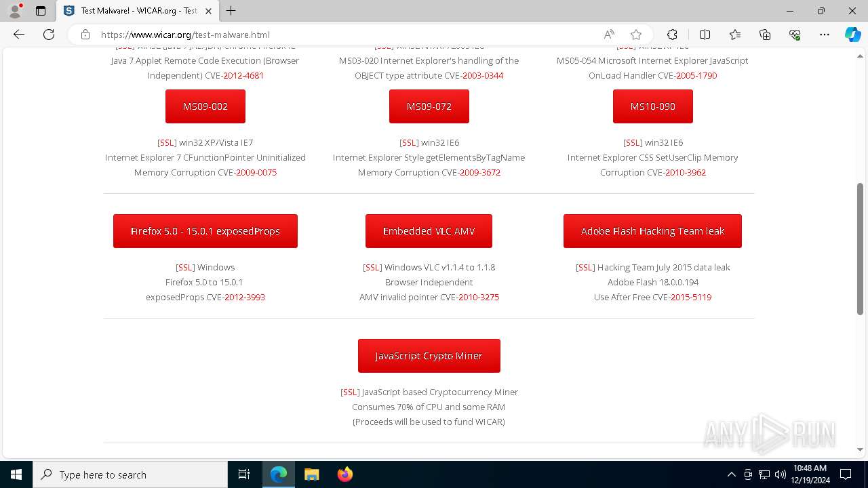Click the page vertical scrollbar thumb

[861, 249]
